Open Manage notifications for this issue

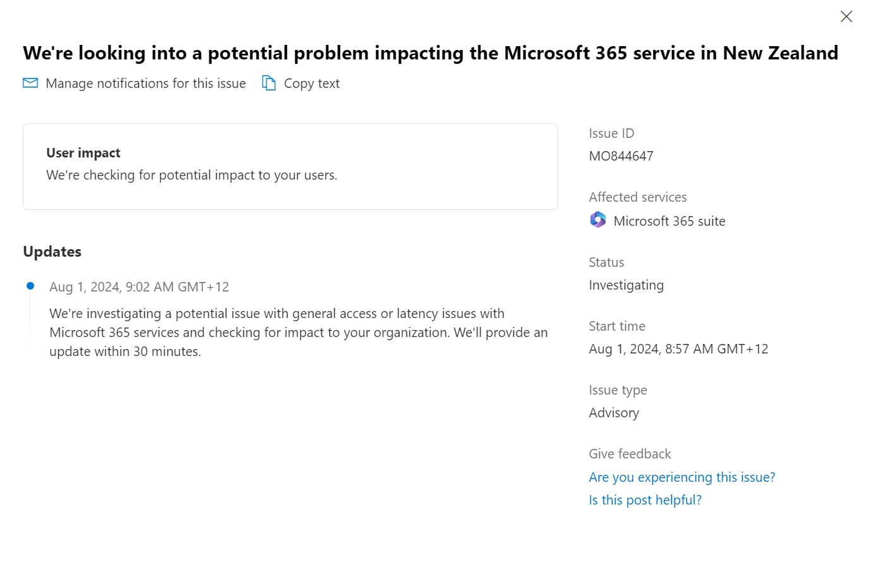pos(145,83)
